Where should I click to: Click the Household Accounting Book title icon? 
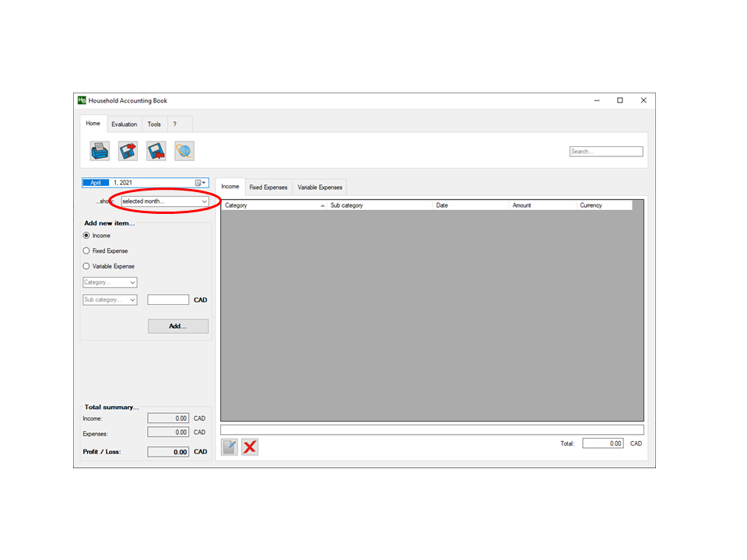pos(82,100)
